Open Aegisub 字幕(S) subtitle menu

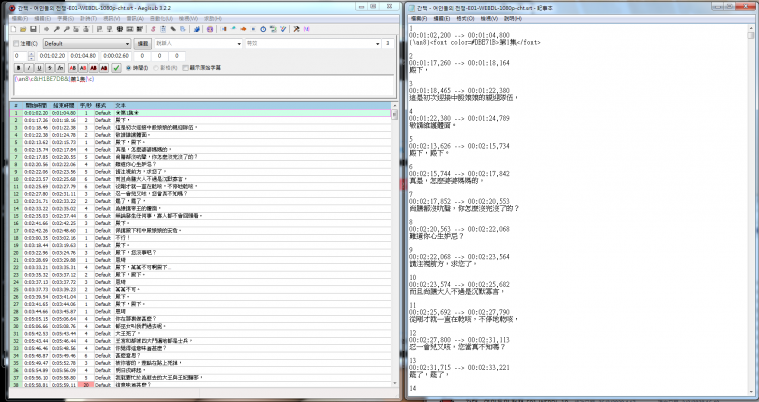click(x=65, y=18)
